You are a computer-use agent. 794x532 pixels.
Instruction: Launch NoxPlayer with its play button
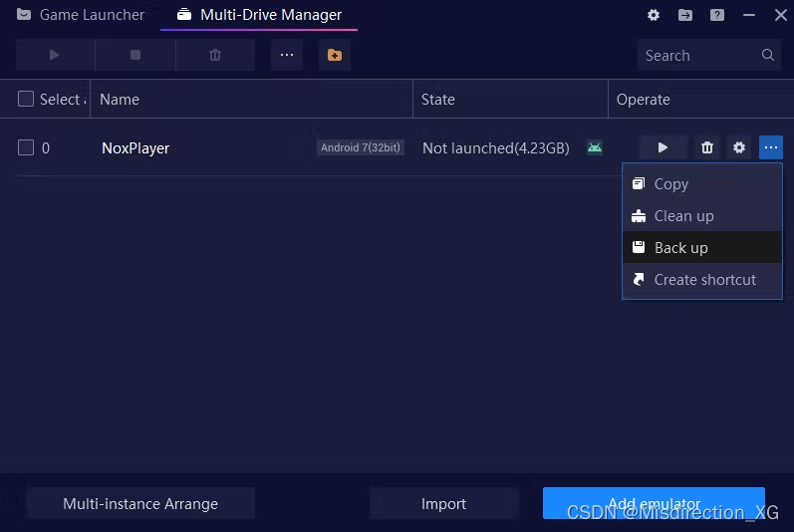(662, 147)
